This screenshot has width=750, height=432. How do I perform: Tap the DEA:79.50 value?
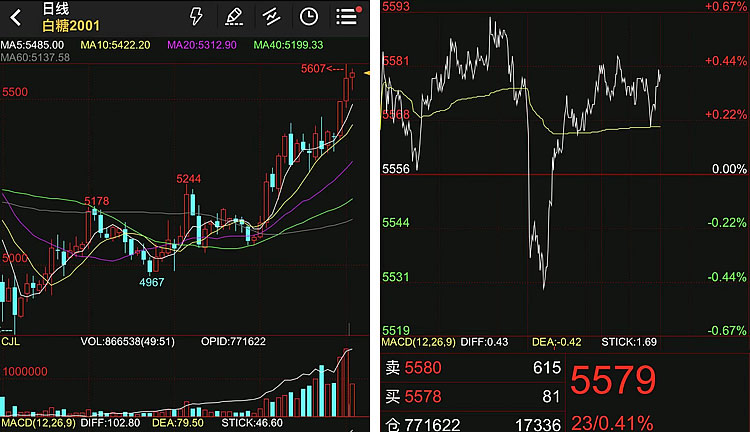click(x=178, y=423)
